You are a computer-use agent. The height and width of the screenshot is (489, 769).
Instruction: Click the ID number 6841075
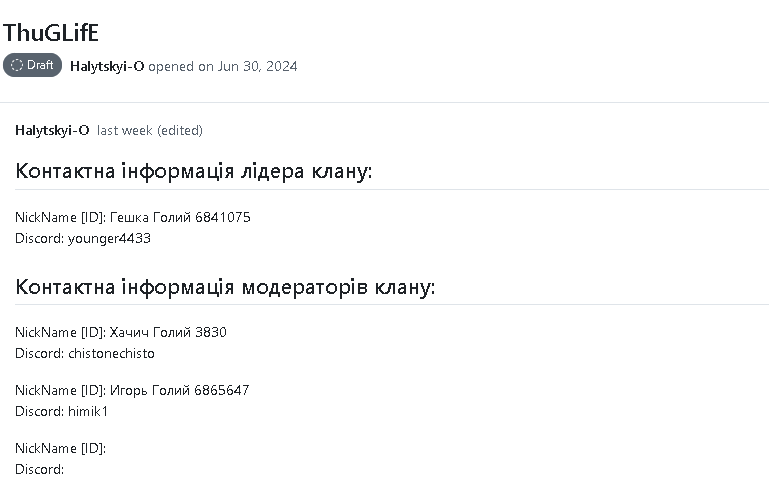pos(223,217)
